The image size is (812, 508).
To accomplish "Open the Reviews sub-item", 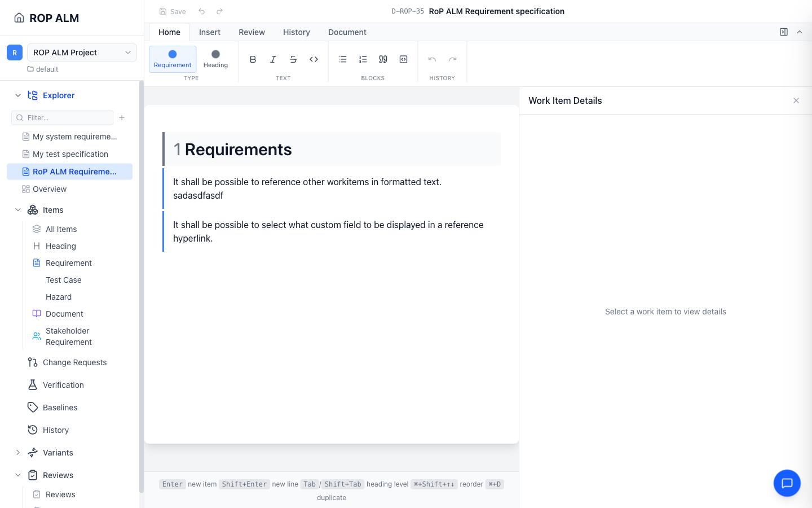I will [x=60, y=494].
